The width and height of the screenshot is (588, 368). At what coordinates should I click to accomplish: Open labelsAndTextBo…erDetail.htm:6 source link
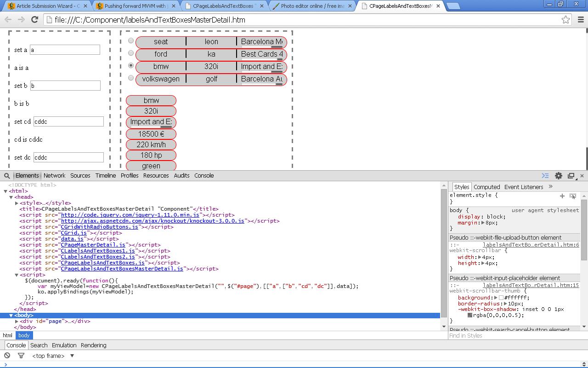(531, 245)
